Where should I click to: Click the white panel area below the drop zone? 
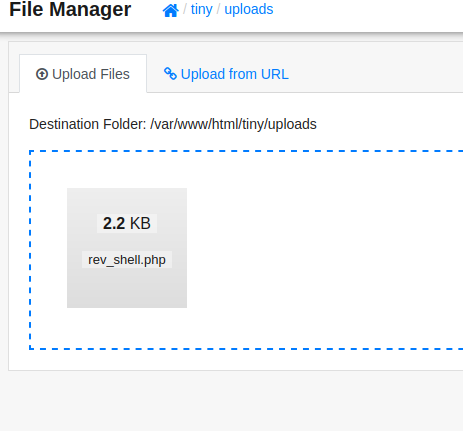click(235, 360)
